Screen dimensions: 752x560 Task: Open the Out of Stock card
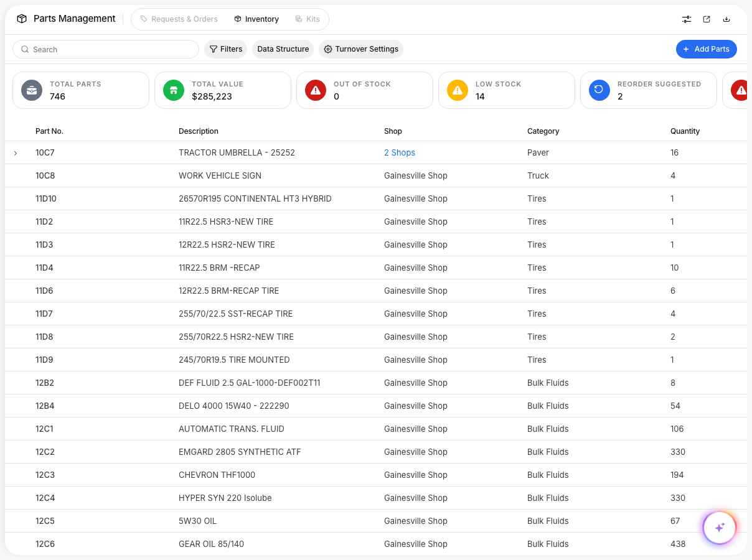tap(365, 90)
